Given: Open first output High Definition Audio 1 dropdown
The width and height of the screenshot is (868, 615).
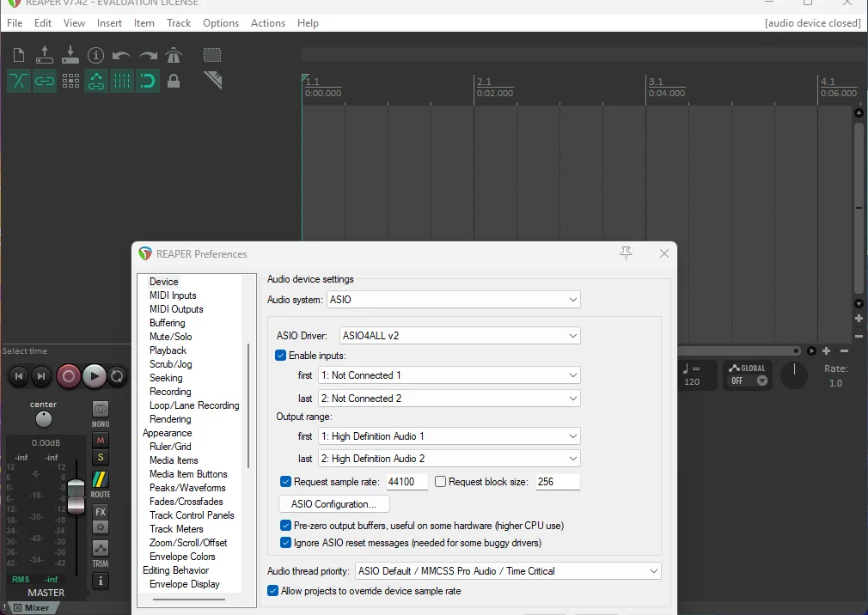Looking at the screenshot, I should tap(449, 436).
